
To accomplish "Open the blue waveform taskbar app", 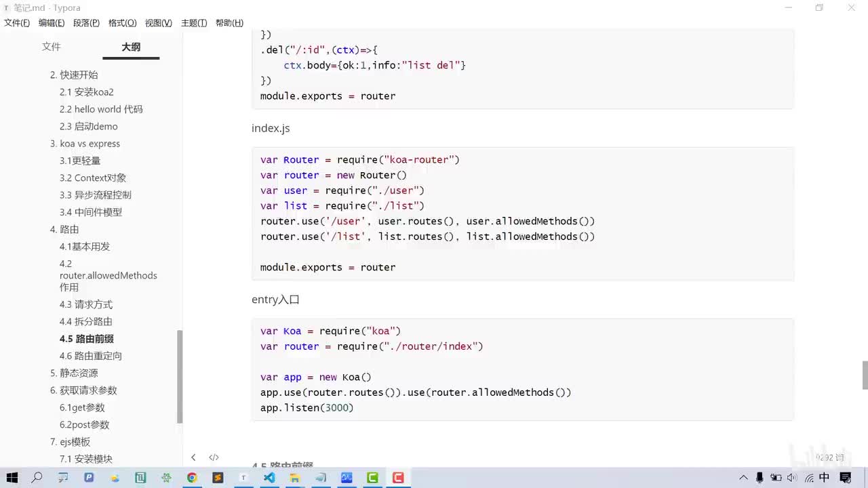I will (x=347, y=478).
